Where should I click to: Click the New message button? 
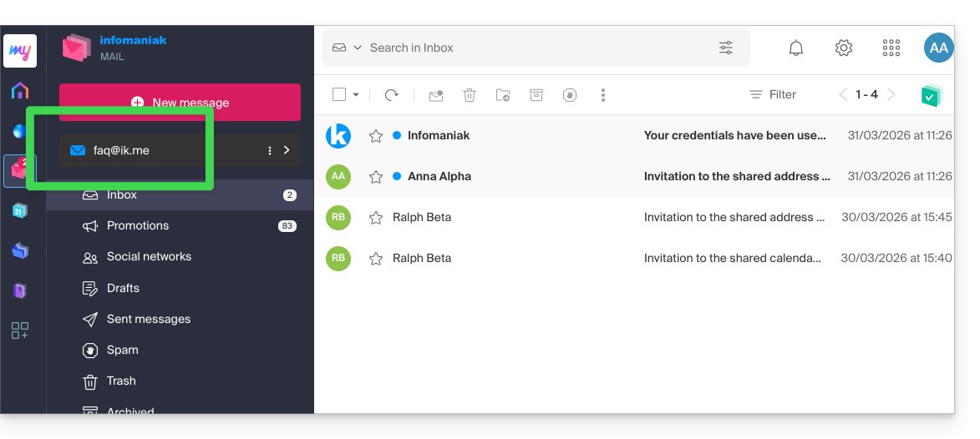click(x=180, y=103)
